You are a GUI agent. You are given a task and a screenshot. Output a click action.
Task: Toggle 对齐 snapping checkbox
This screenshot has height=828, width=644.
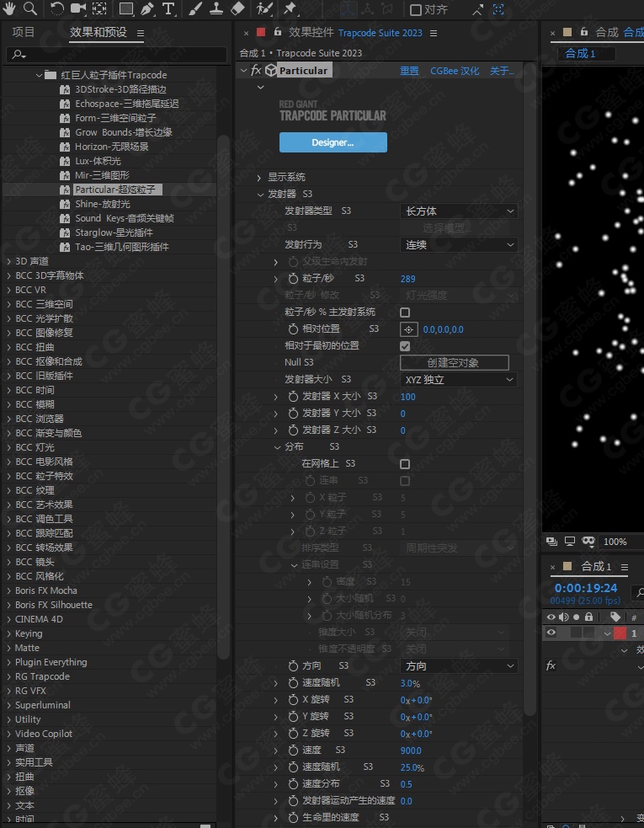click(415, 9)
